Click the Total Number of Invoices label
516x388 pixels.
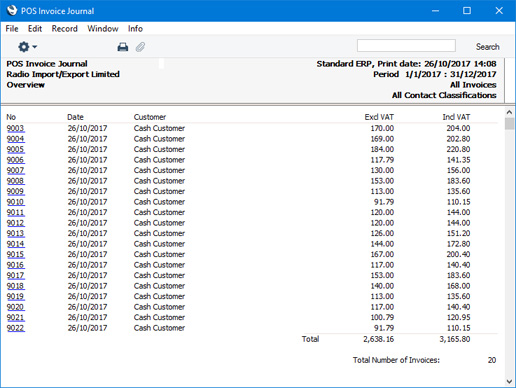(396, 360)
